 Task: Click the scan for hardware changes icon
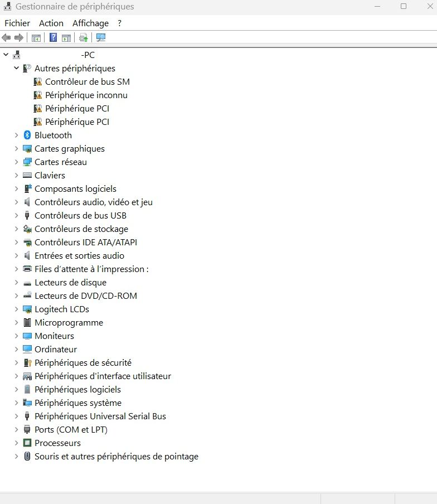[101, 37]
